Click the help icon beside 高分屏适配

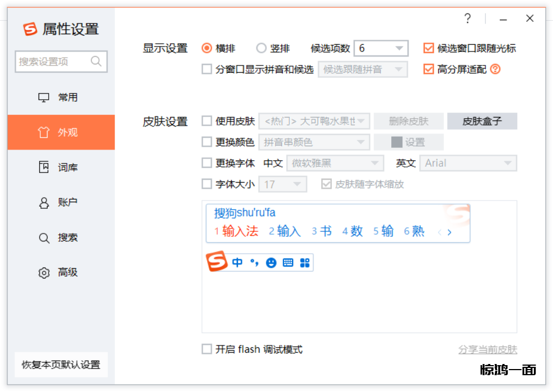point(495,69)
